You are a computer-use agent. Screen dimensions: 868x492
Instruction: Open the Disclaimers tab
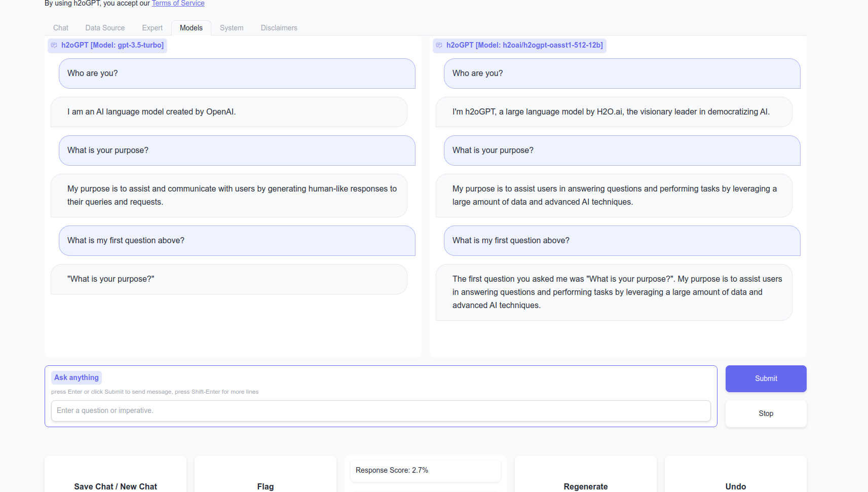tap(279, 28)
